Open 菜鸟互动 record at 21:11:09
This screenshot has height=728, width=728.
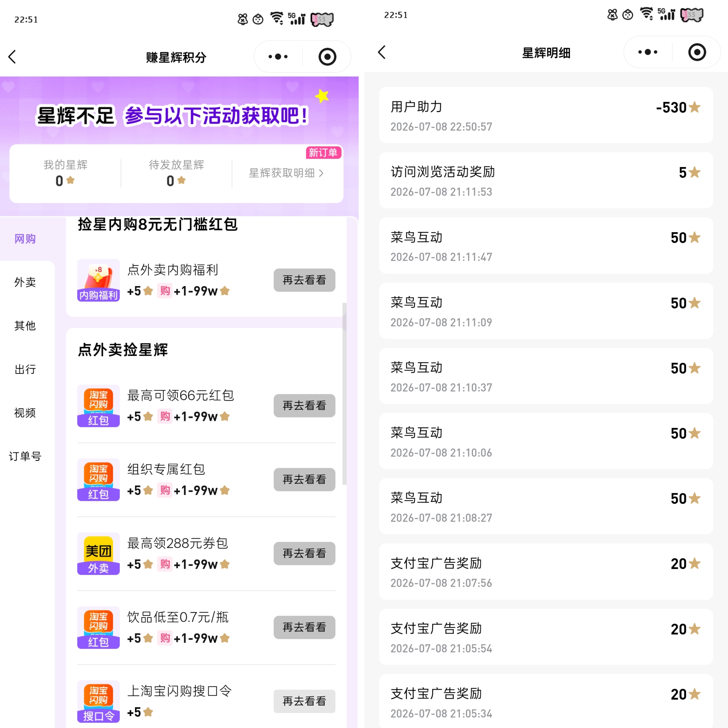pos(546,311)
